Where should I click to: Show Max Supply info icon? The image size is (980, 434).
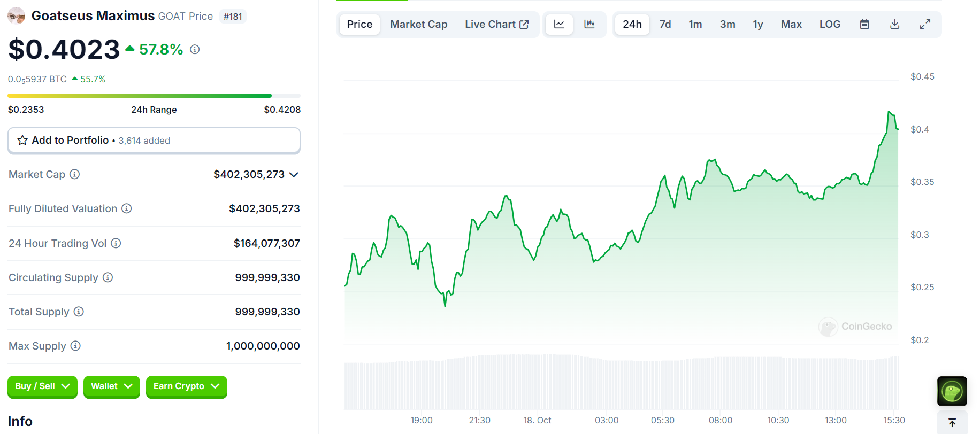75,346
